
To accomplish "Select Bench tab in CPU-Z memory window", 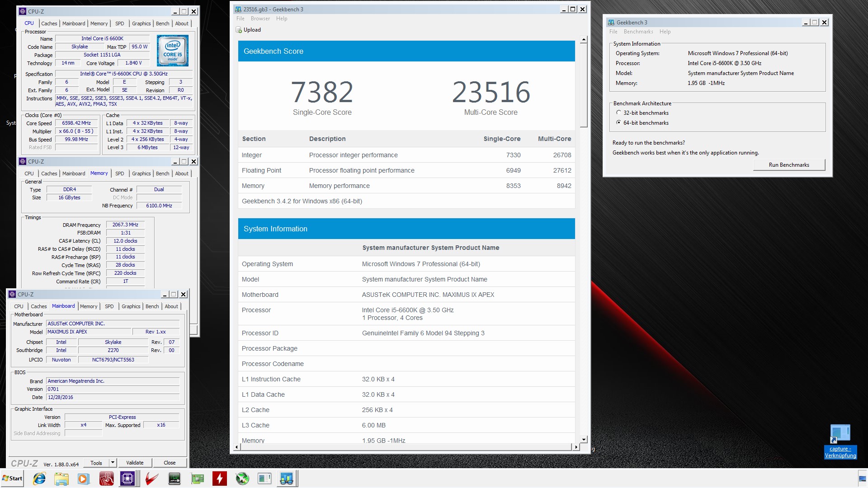I will (163, 174).
